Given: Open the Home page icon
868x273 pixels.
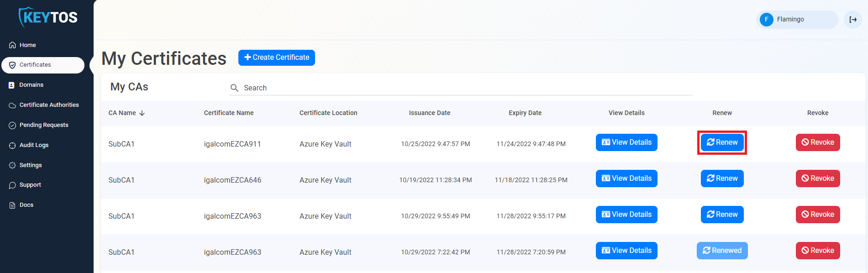Looking at the screenshot, I should 12,45.
